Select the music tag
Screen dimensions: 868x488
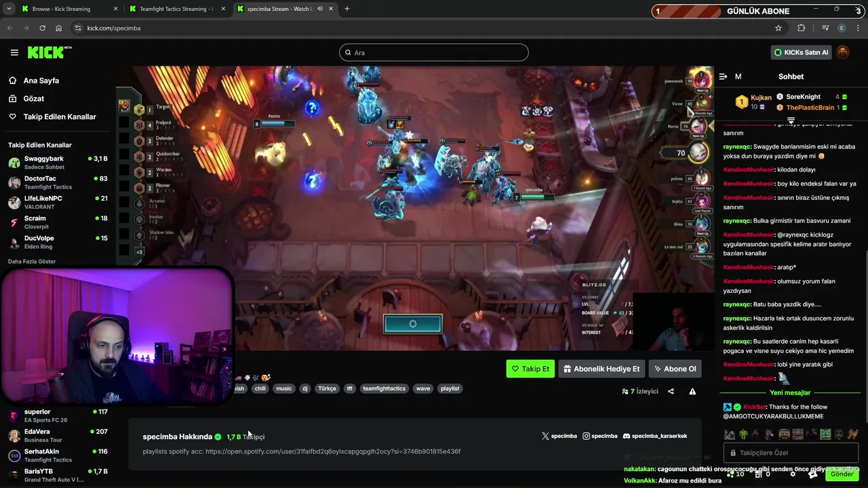click(284, 388)
